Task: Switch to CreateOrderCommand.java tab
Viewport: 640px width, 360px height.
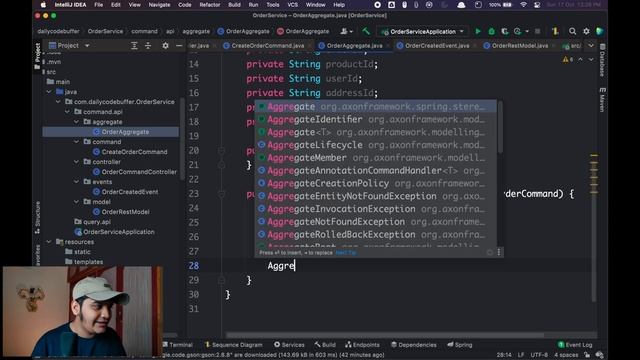Action: [x=267, y=46]
